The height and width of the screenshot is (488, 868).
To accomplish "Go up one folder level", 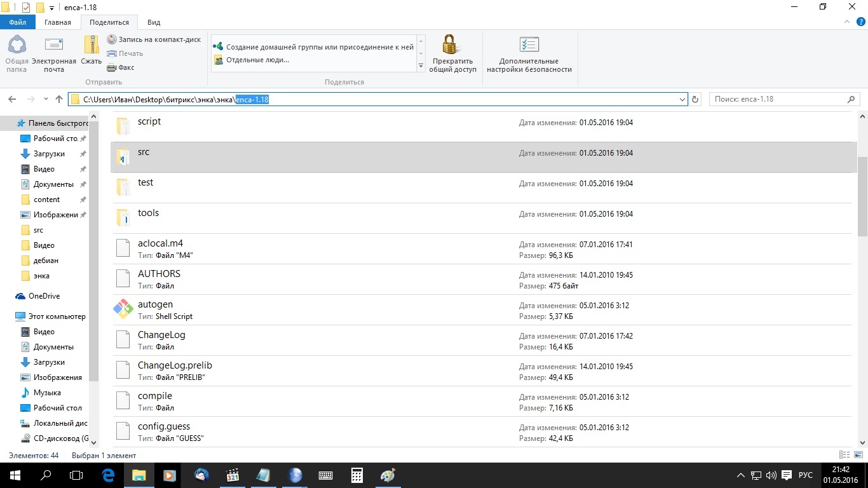I will click(59, 99).
